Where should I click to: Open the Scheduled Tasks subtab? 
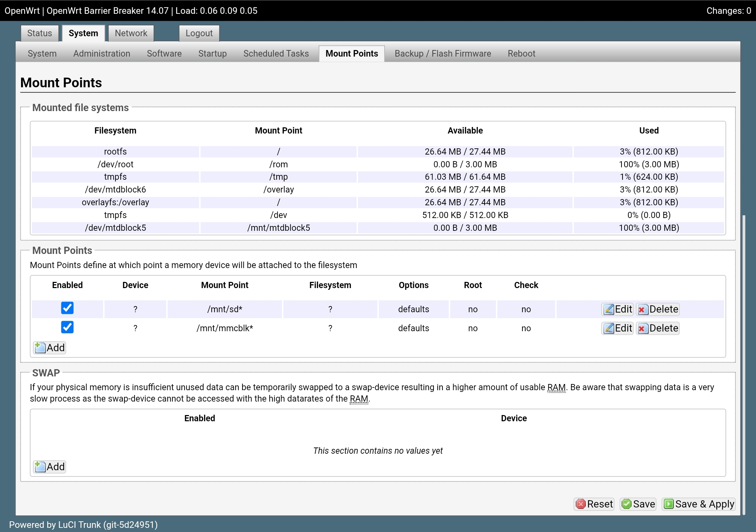276,53
